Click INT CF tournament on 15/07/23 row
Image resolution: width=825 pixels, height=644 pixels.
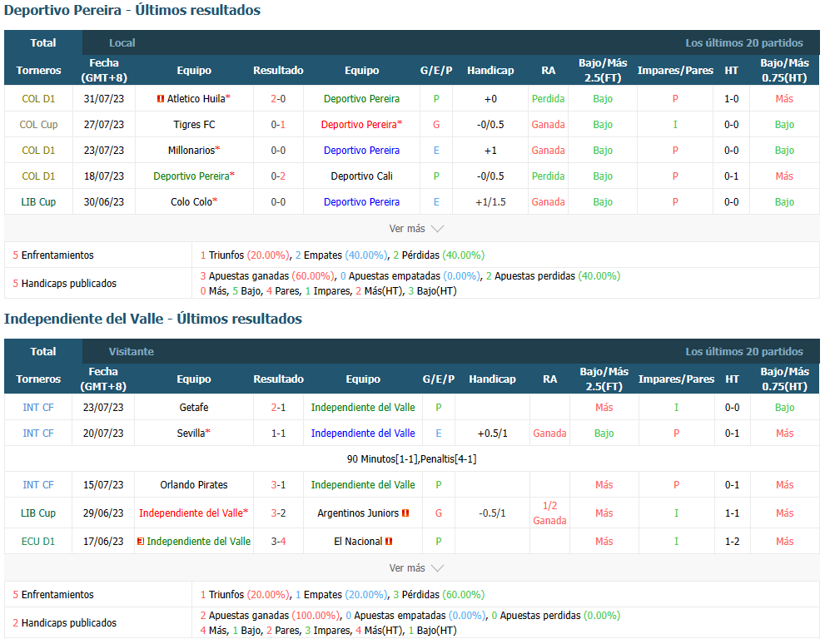click(38, 485)
